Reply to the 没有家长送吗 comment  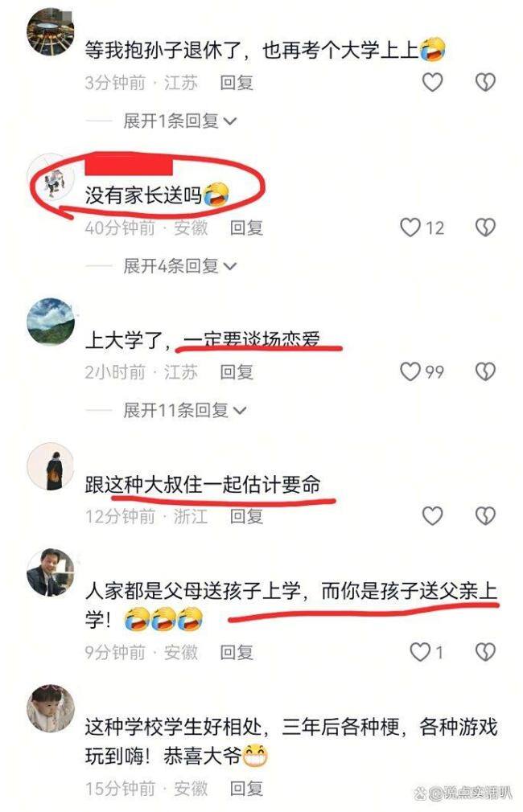tap(246, 228)
